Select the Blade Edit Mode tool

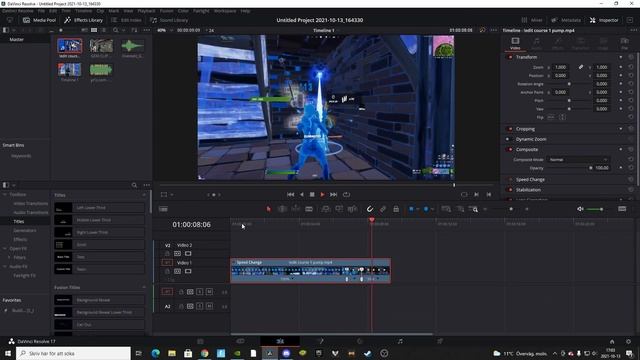coord(309,209)
